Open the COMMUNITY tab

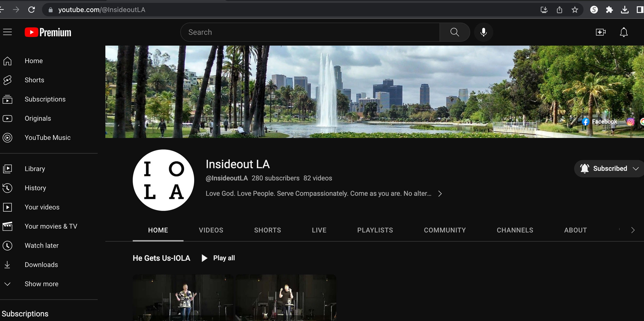445,230
